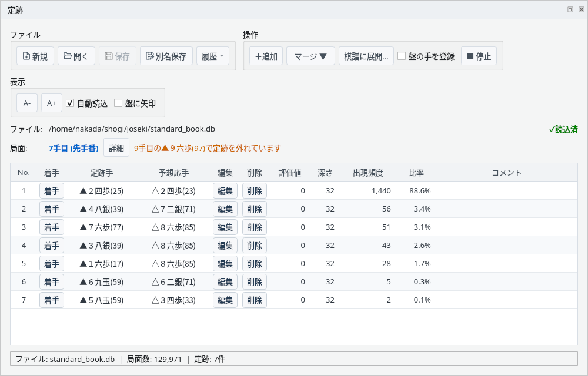The width and height of the screenshot is (588, 376).
Task: Close the 定跡 panel
Action: click(x=582, y=9)
